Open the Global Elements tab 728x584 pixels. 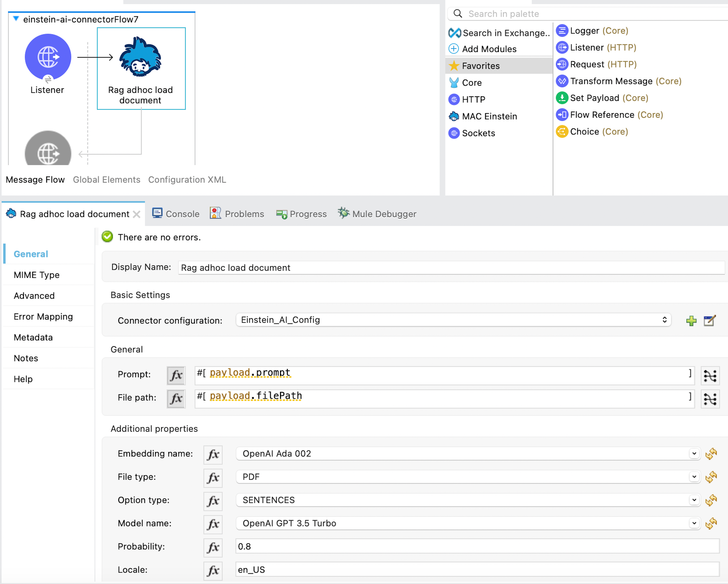[x=107, y=180]
